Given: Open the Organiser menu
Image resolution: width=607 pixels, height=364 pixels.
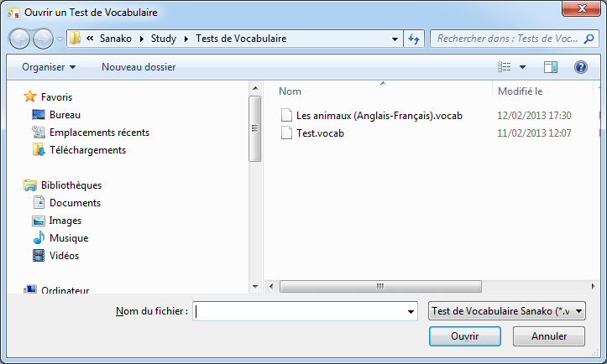Looking at the screenshot, I should pos(49,67).
